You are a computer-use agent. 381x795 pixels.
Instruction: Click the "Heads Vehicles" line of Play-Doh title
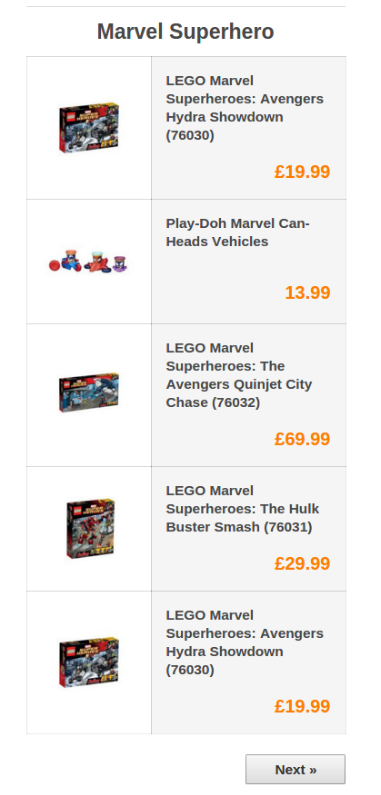coord(217,241)
